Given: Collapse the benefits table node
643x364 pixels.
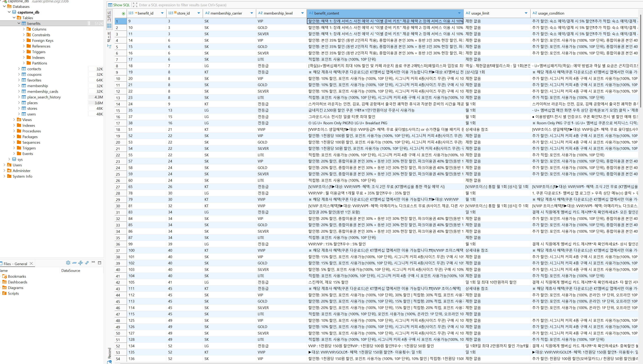Looking at the screenshot, I should [x=19, y=23].
